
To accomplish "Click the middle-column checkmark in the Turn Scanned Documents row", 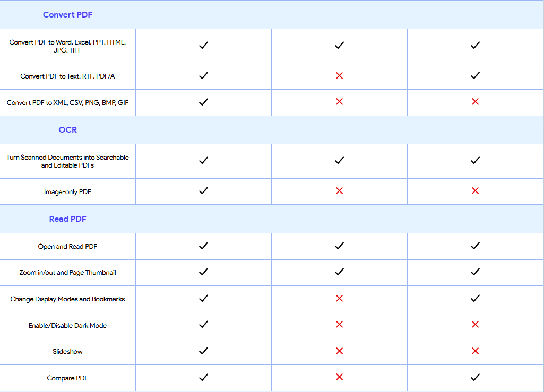I will tap(339, 160).
